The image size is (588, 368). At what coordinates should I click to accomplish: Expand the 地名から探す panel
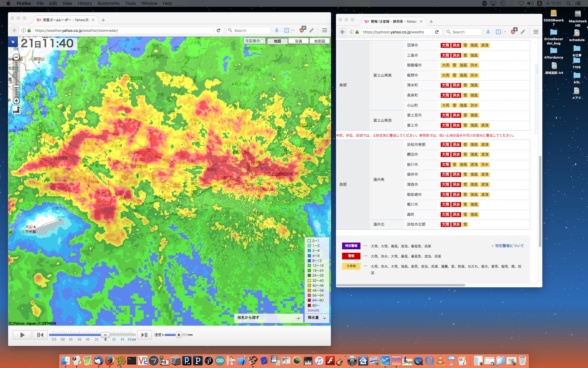pyautogui.click(x=298, y=318)
